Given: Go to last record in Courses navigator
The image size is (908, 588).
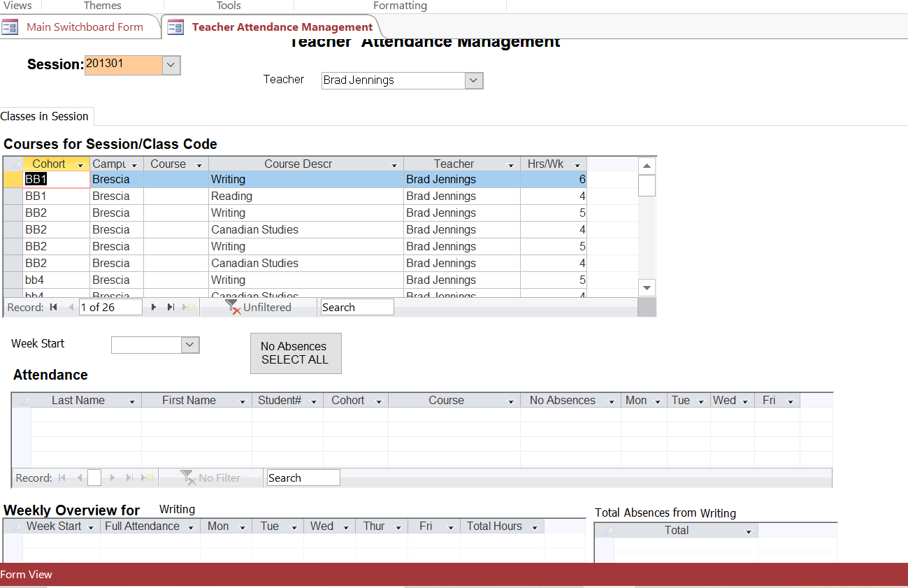Looking at the screenshot, I should [x=171, y=307].
